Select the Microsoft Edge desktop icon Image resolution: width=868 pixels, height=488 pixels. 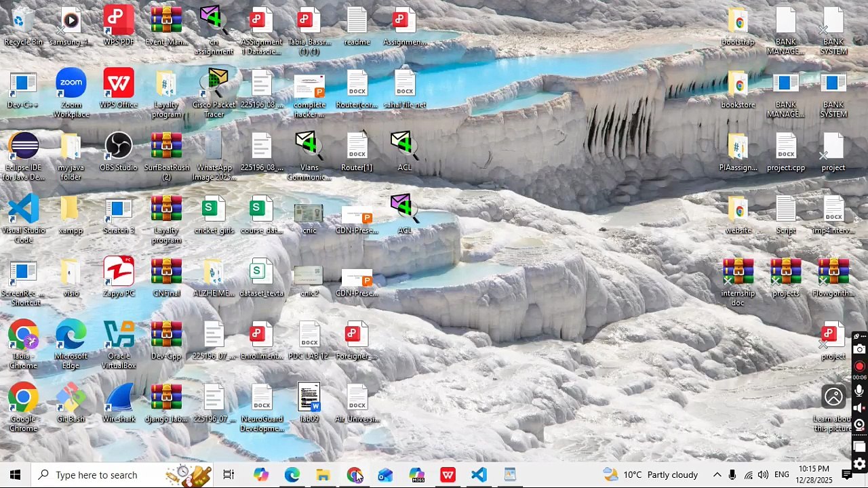pyautogui.click(x=71, y=345)
